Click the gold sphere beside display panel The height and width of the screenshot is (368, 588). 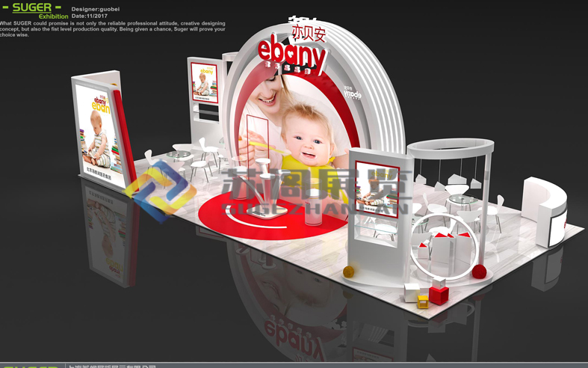[349, 271]
